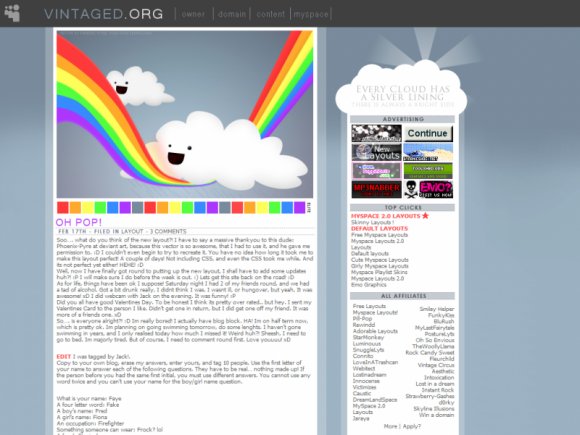Open the BluRush affiliate link
580x435 pixels.
[444, 322]
